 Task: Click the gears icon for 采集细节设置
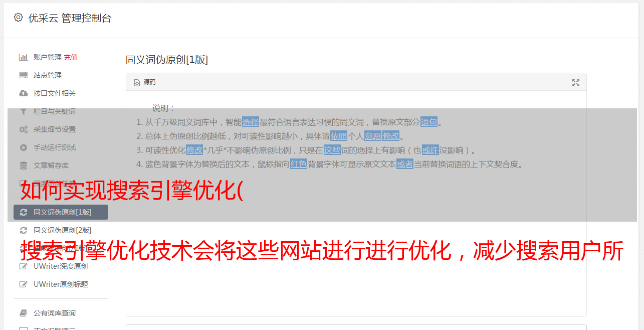coord(24,129)
